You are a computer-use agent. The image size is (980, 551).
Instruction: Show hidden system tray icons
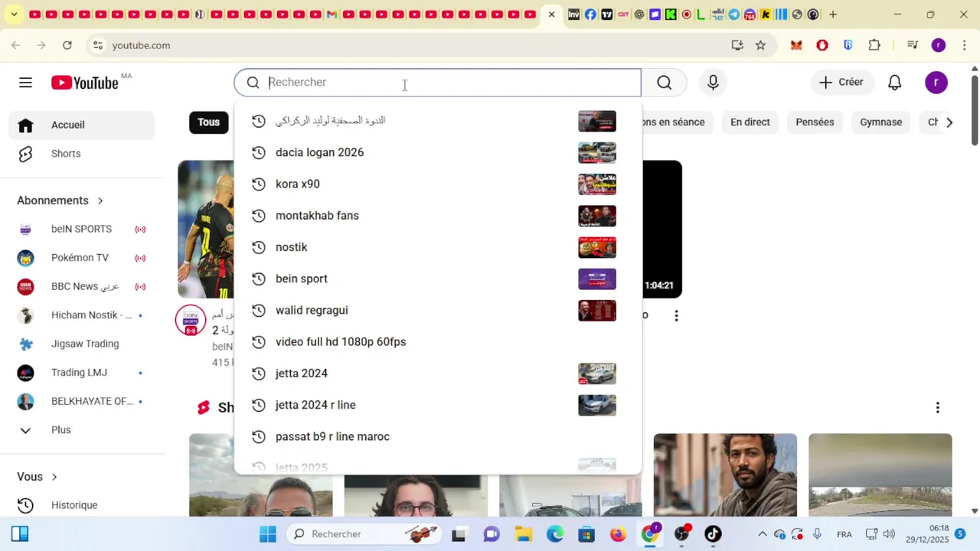[762, 534]
